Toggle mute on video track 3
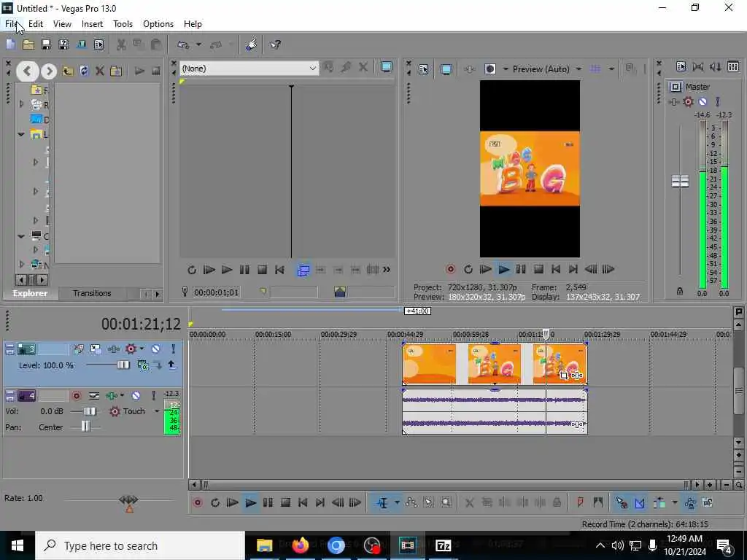This screenshot has height=560, width=747. tap(155, 349)
